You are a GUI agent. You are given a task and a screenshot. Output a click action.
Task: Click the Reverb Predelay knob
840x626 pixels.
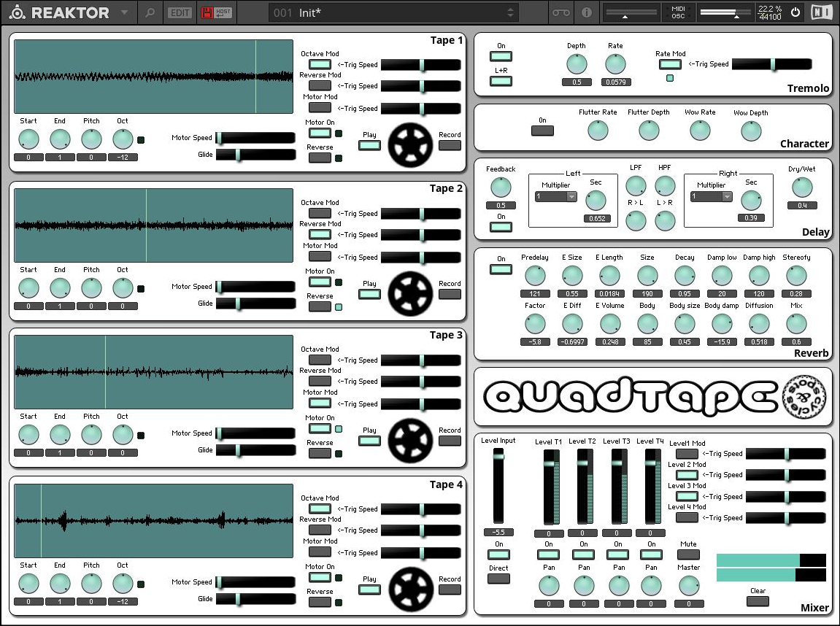[535, 276]
